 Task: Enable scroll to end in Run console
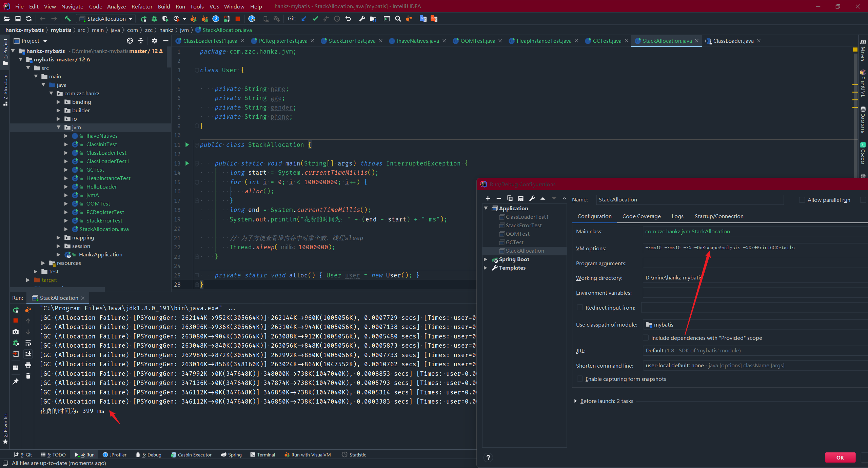click(x=28, y=354)
